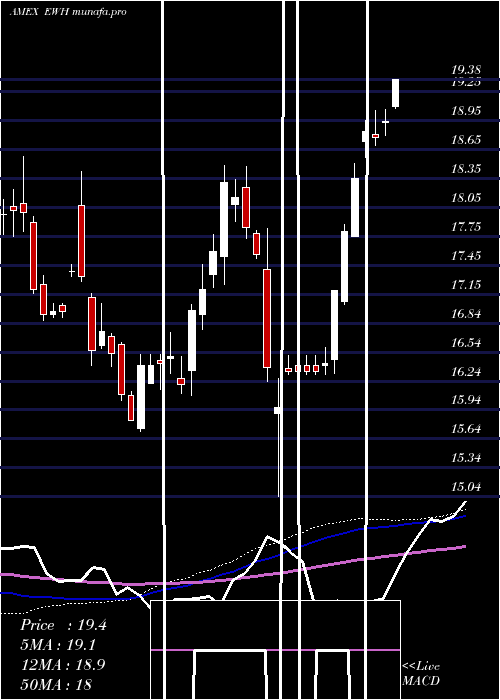The image size is (500, 700).
Task: Select the 16.84 price axis label
Action: click(466, 314)
